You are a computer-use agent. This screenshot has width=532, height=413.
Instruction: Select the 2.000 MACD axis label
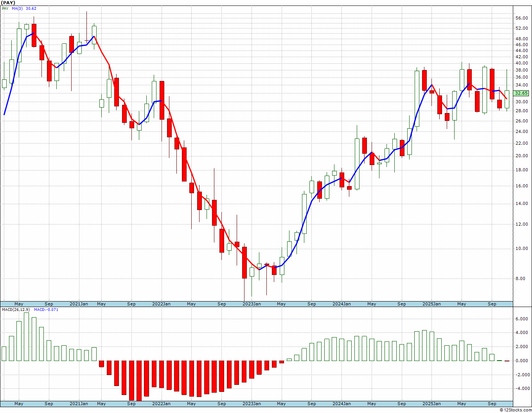coord(522,347)
